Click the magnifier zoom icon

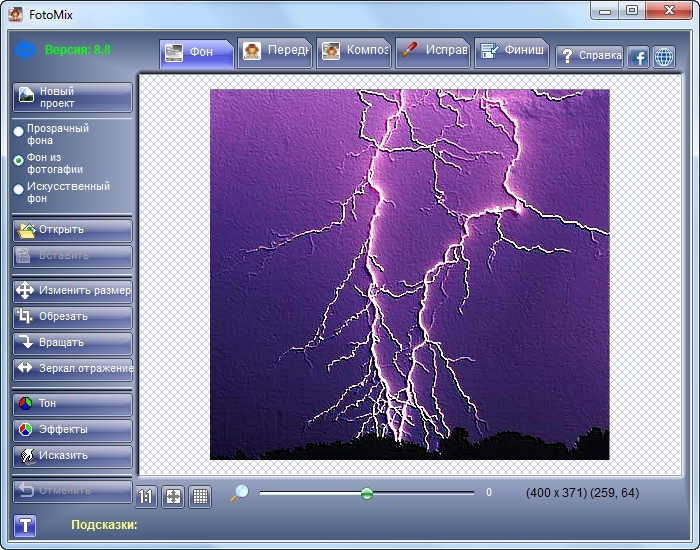tap(240, 493)
